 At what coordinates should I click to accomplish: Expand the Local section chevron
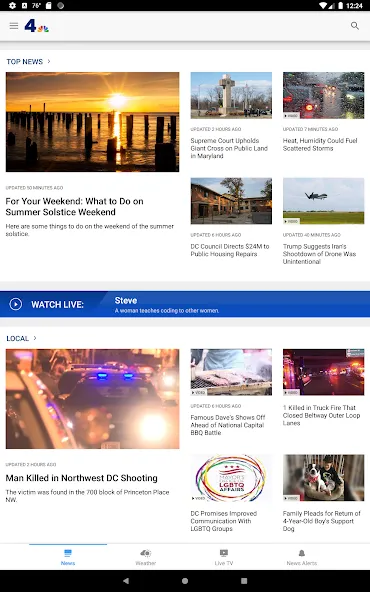pos(35,338)
